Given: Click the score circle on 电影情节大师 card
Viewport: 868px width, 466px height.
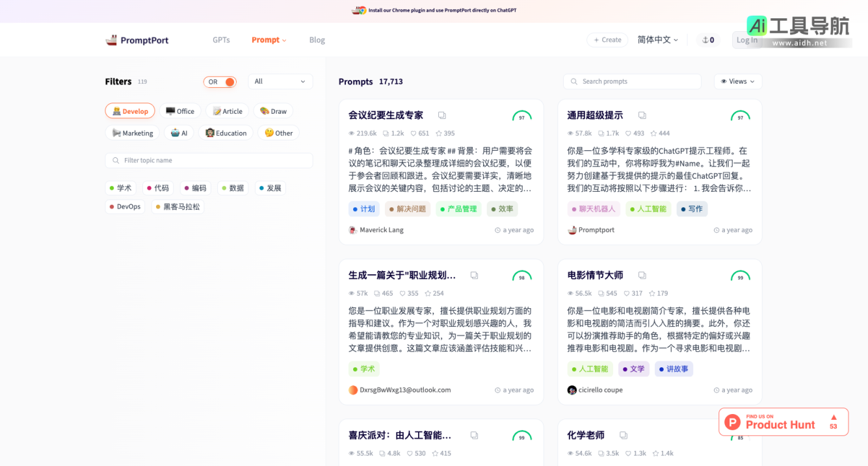Looking at the screenshot, I should [x=741, y=276].
